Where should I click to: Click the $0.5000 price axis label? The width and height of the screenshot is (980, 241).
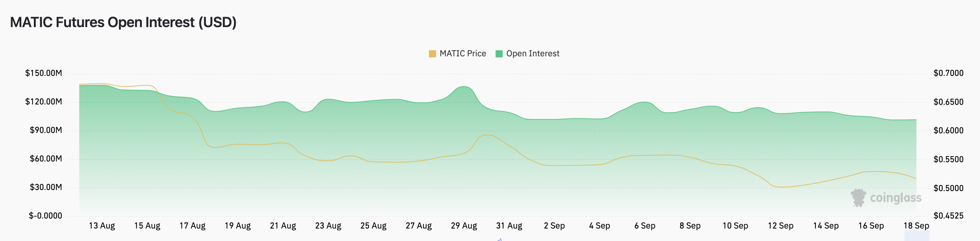coord(948,188)
